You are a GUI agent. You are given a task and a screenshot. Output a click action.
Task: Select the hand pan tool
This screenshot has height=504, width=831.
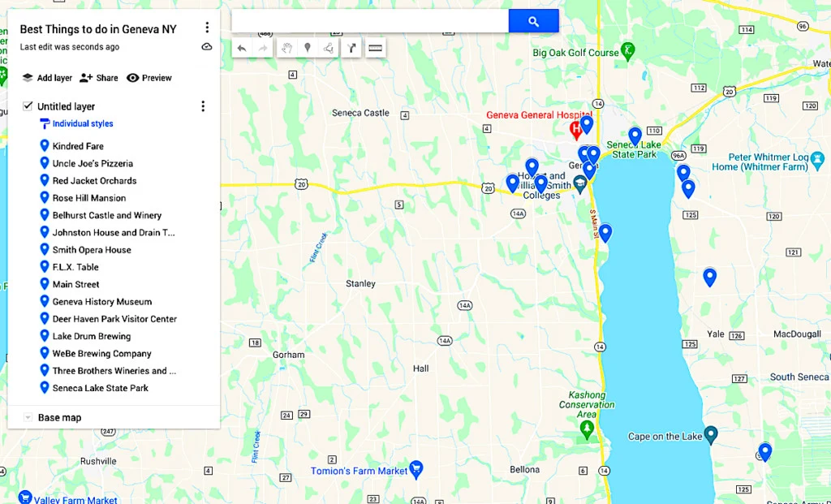pyautogui.click(x=286, y=48)
